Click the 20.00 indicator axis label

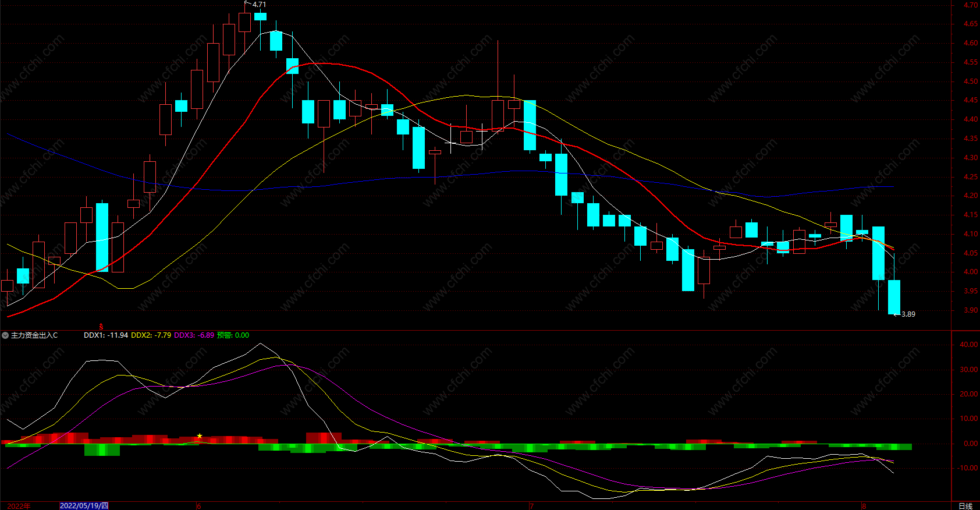tap(968, 394)
